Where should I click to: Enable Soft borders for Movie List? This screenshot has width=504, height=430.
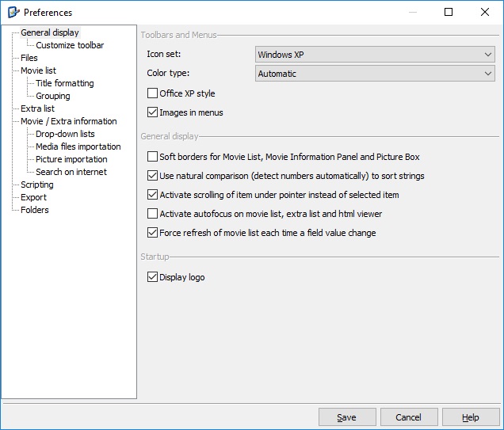pyautogui.click(x=153, y=157)
